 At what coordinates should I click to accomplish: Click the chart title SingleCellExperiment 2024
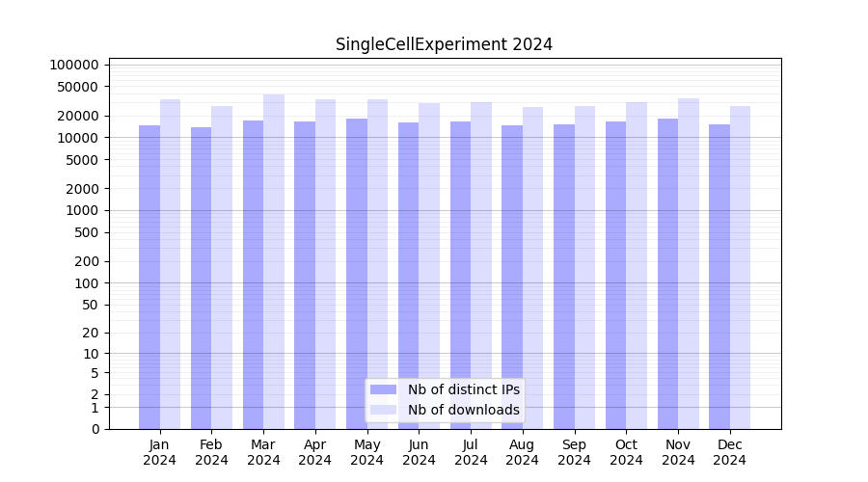click(444, 44)
